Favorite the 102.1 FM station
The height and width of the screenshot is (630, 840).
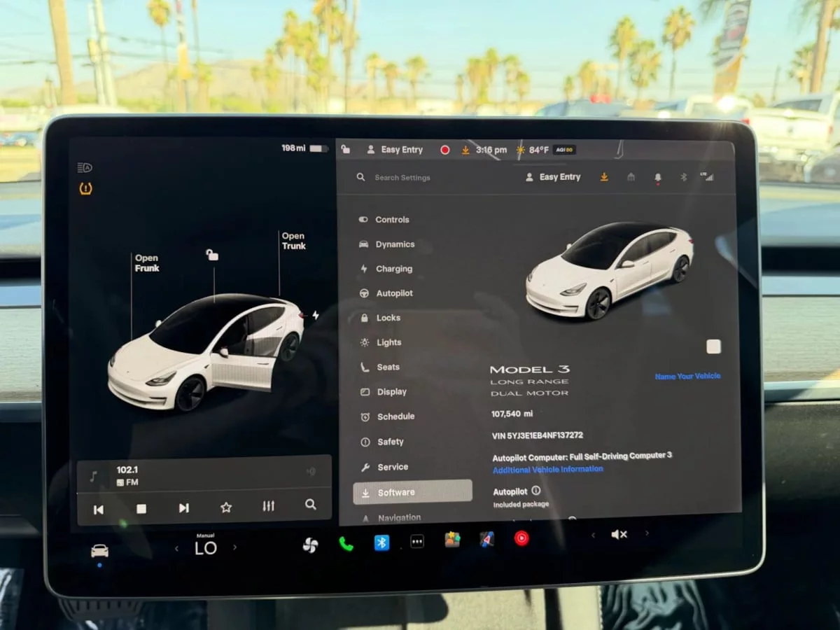tap(226, 507)
